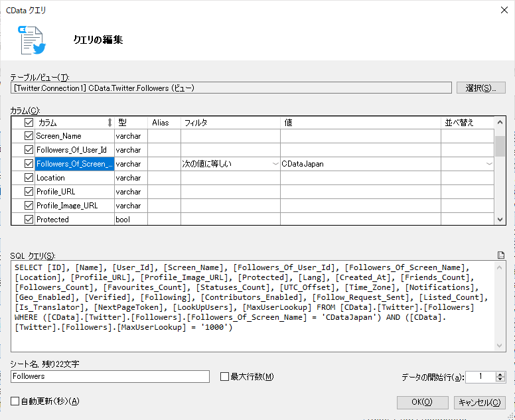Click the SQL area scroll up arrow
Viewport: 515px width, 420px height.
(500, 267)
